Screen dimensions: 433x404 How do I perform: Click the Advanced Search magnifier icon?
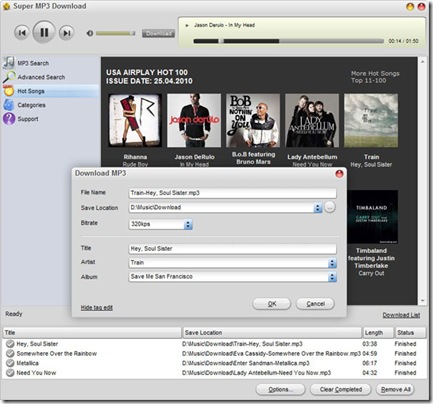[9, 77]
